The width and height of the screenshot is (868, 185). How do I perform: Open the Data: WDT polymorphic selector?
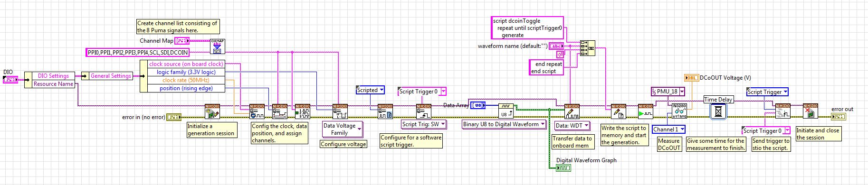(x=572, y=126)
